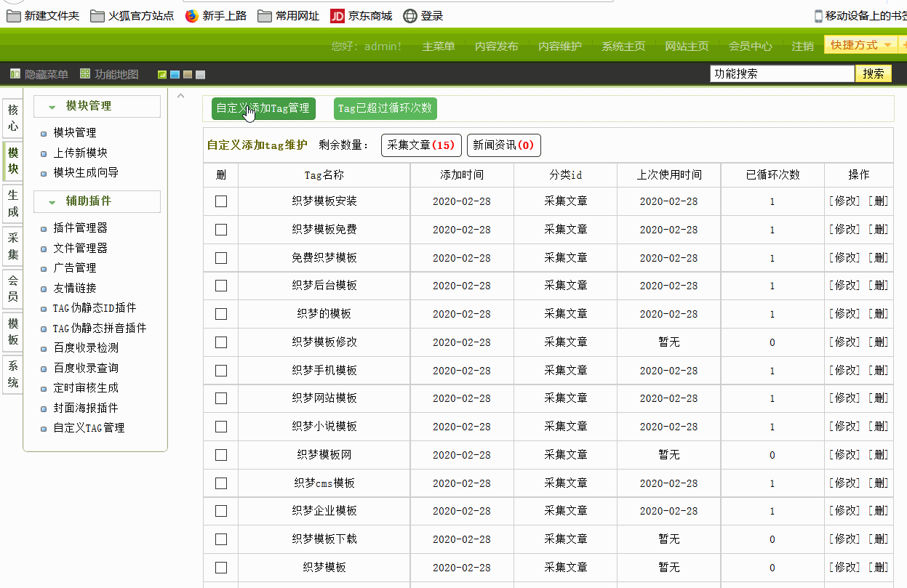The height and width of the screenshot is (588, 907).
Task: Open 修改 link for 织梦模板安装
Action: tap(846, 201)
